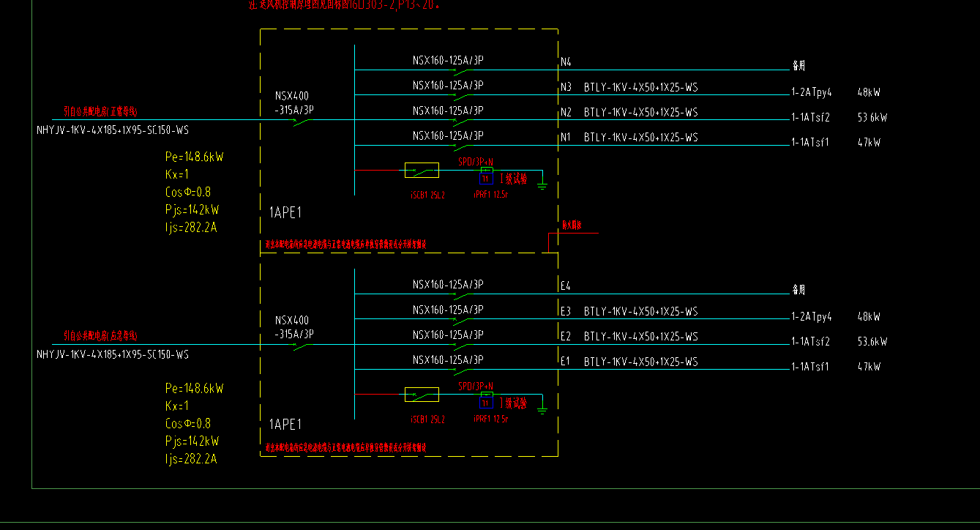Click 1-1ATsf1 at the N1 line end
The image size is (980, 530).
(810, 143)
